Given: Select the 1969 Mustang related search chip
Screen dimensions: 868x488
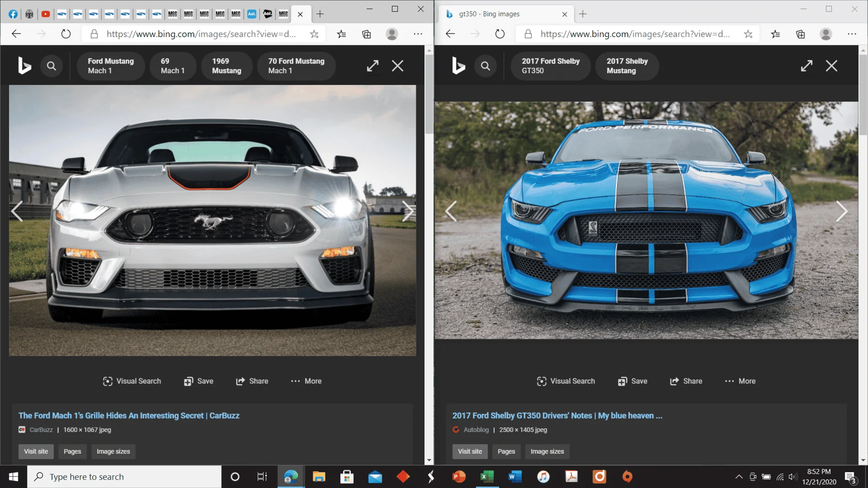Looking at the screenshot, I should tap(227, 66).
